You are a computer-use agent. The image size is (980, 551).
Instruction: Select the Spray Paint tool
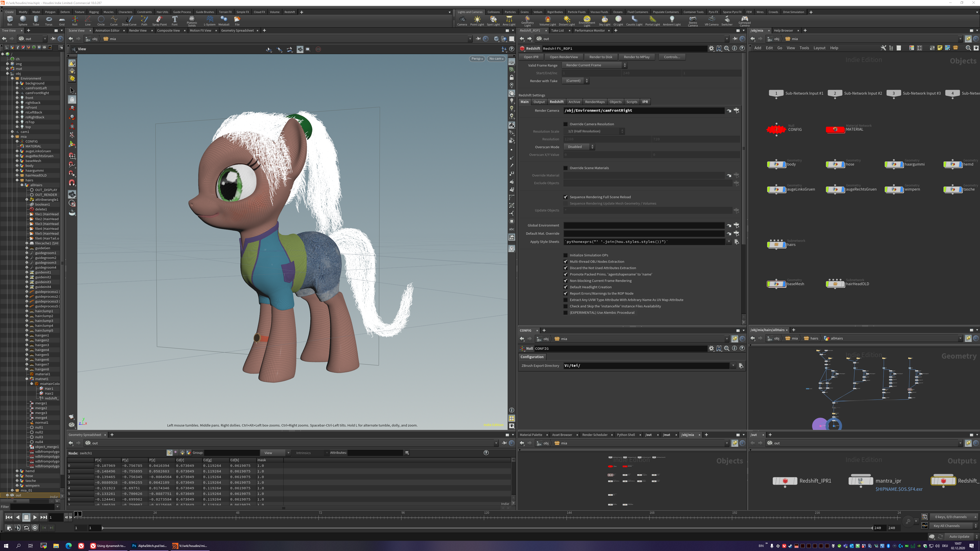[x=160, y=20]
